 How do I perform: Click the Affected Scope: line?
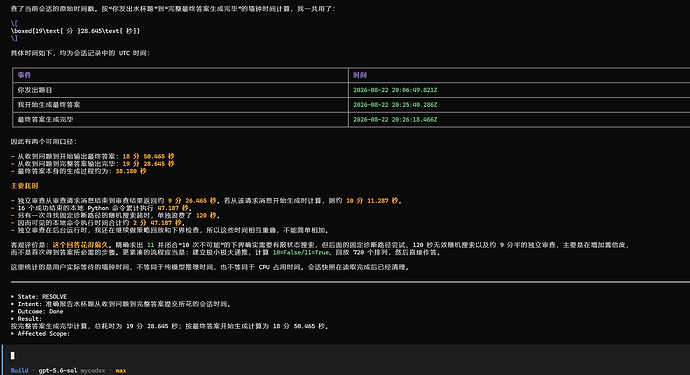pos(40,334)
